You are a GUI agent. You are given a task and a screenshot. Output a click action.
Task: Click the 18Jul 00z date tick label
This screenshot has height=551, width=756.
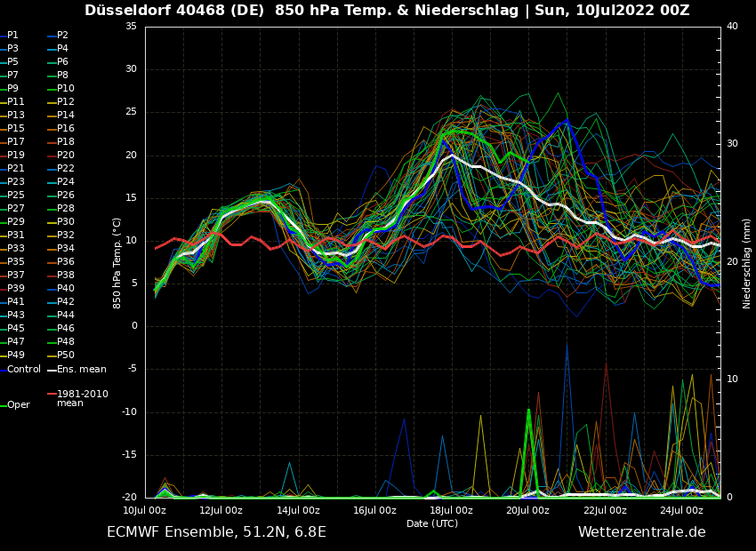coord(451,511)
